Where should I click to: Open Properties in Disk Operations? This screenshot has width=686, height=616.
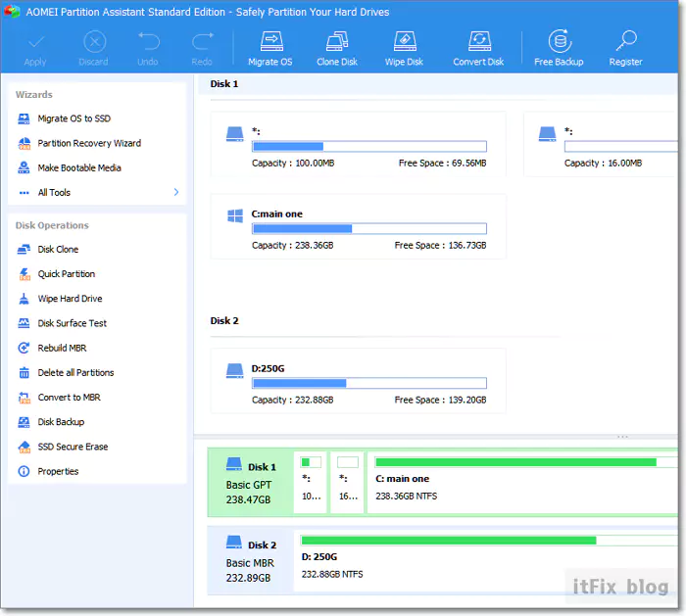click(58, 471)
